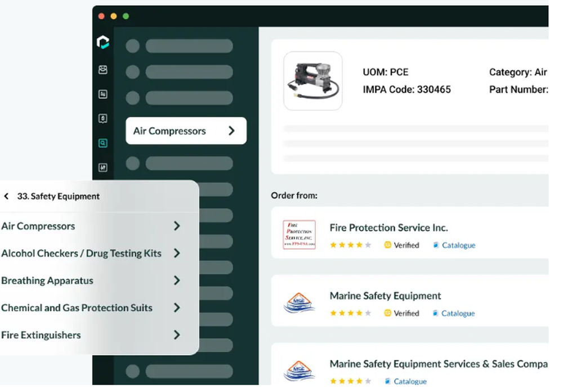Select the UOM: PCE text
The height and width of the screenshot is (392, 563).
click(385, 72)
